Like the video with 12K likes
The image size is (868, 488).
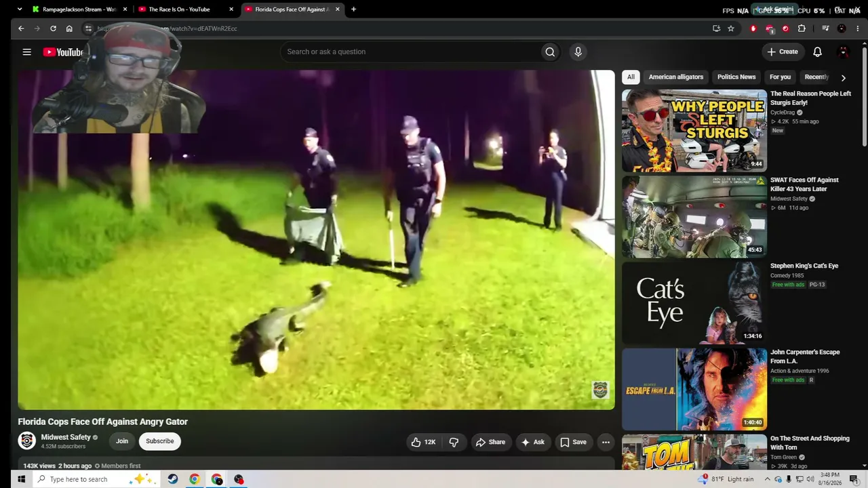[423, 442]
